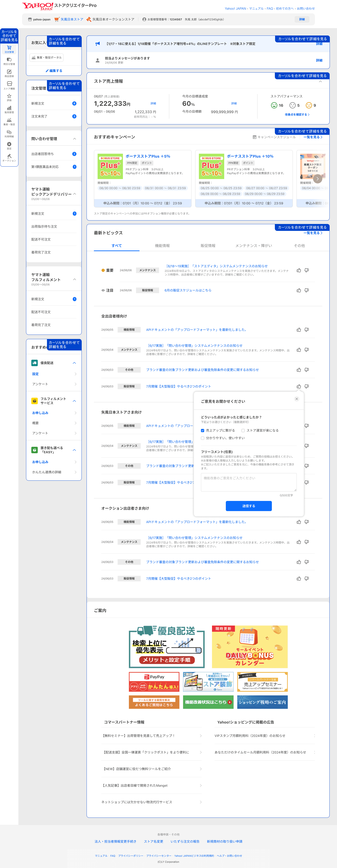Viewport: 337px width, 868px height.
Task: Open 【無料セミナー】出荷管理 row arrow
Action: pos(201,736)
